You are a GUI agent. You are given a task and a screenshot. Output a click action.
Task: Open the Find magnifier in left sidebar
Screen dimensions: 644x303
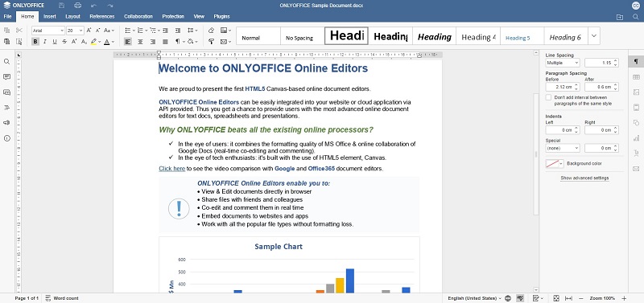click(6, 62)
